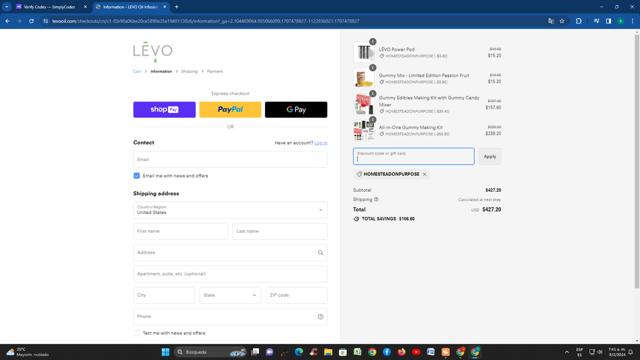Switch to the Verify Codes SimplyCodes tab
The image size is (640, 360).
[49, 7]
